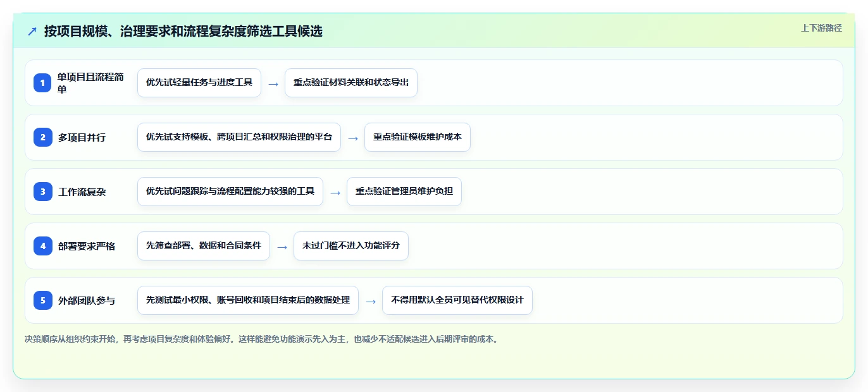The width and height of the screenshot is (868, 392).
Task: Click the 不得用默认全员可见替代权限设计 chip
Action: pyautogui.click(x=457, y=300)
